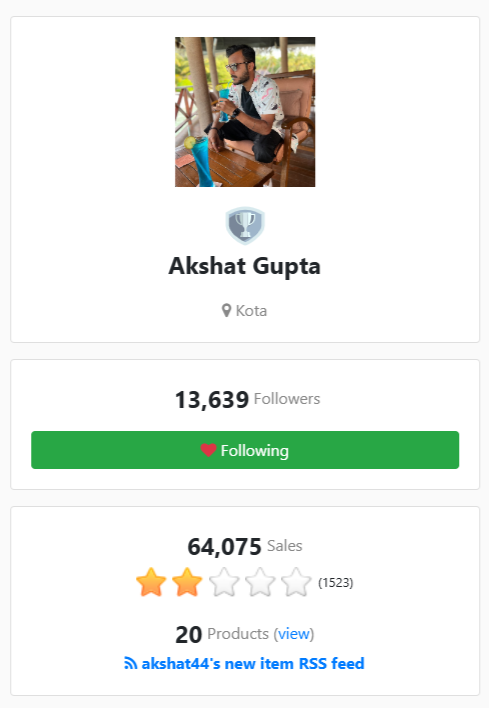The height and width of the screenshot is (708, 489).
Task: Click the Followers label text
Action: click(x=287, y=399)
